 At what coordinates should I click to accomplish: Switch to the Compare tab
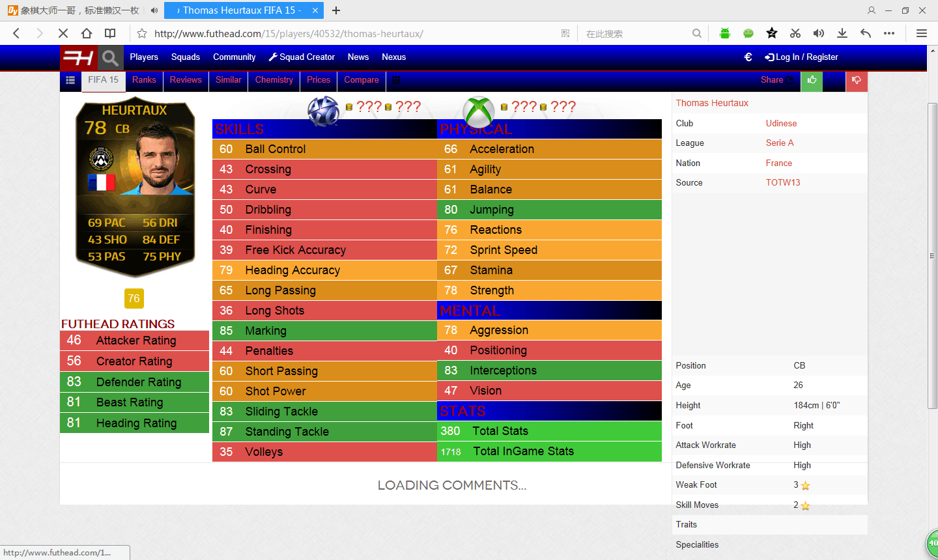coord(362,80)
